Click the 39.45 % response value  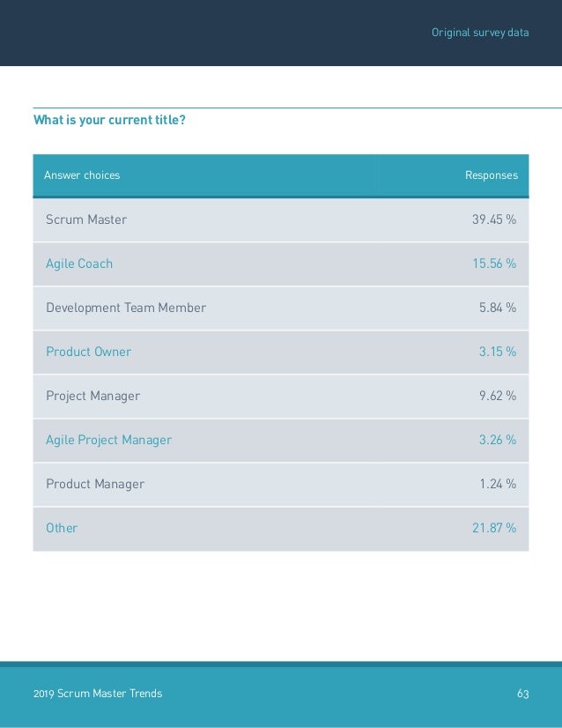point(494,219)
